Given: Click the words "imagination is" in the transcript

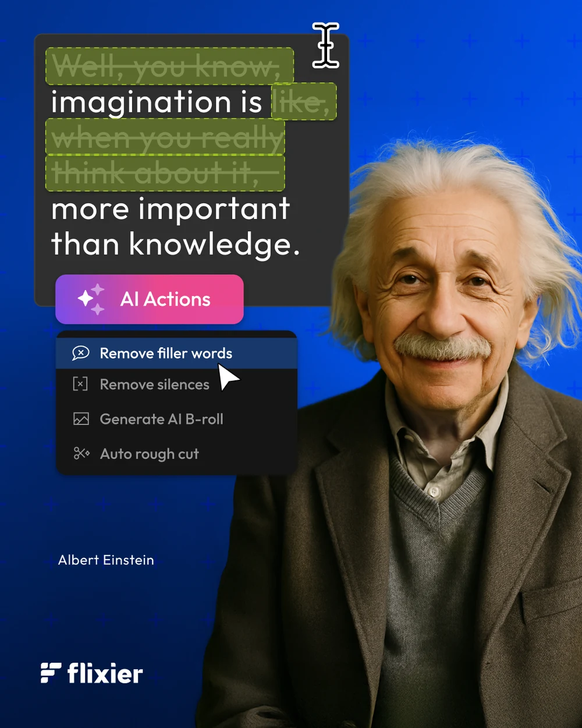Looking at the screenshot, I should click(157, 103).
